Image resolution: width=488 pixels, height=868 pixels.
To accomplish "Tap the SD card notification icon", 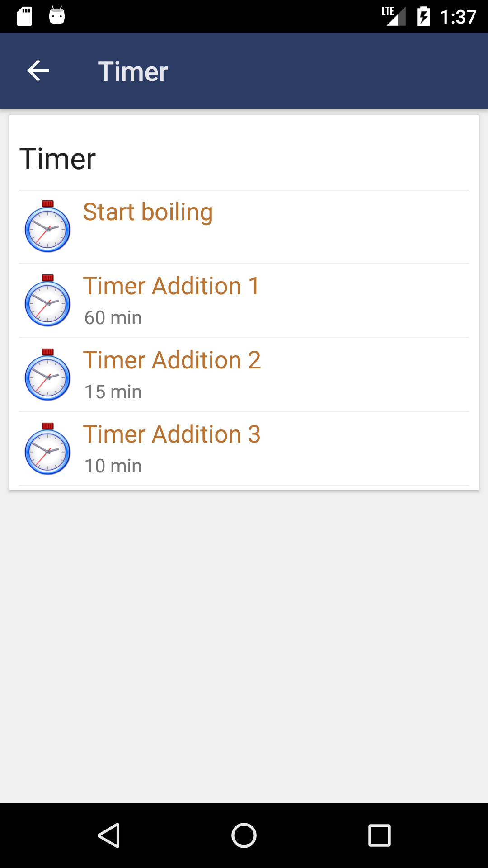I will (x=24, y=16).
